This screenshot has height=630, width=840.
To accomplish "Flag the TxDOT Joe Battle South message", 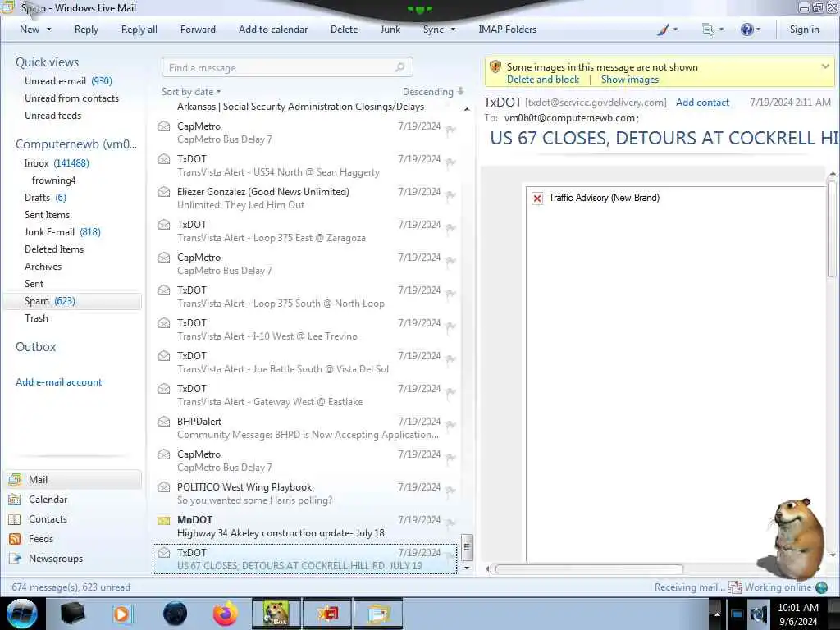I will (450, 359).
